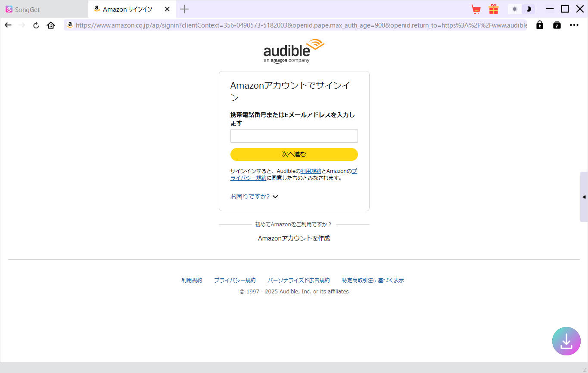Click the home icon in the navigation bar
The width and height of the screenshot is (588, 373).
pos(50,25)
